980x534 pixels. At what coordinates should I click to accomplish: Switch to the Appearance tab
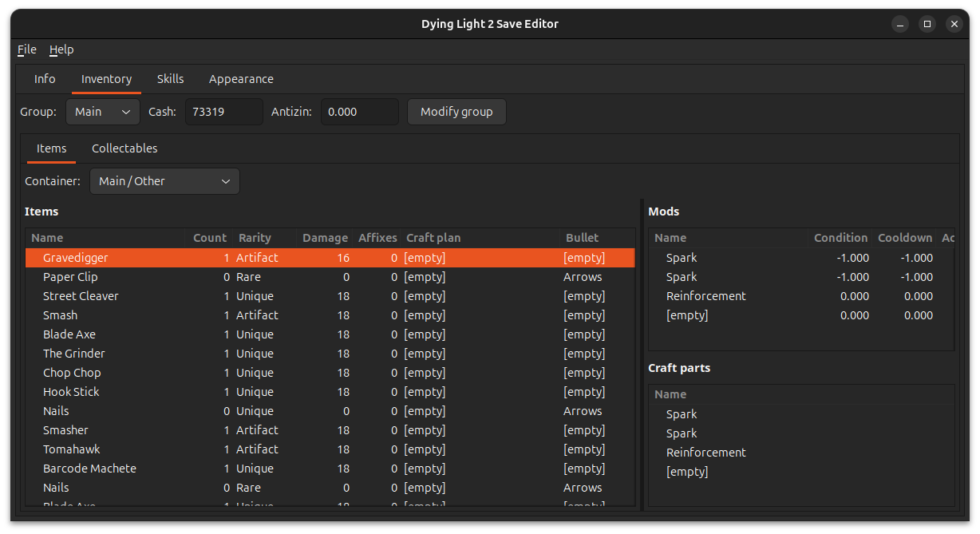click(241, 79)
